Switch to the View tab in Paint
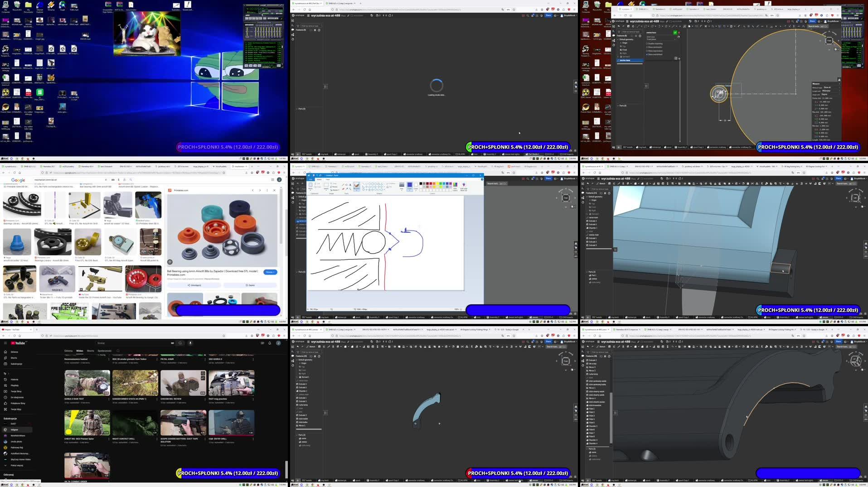 [328, 179]
